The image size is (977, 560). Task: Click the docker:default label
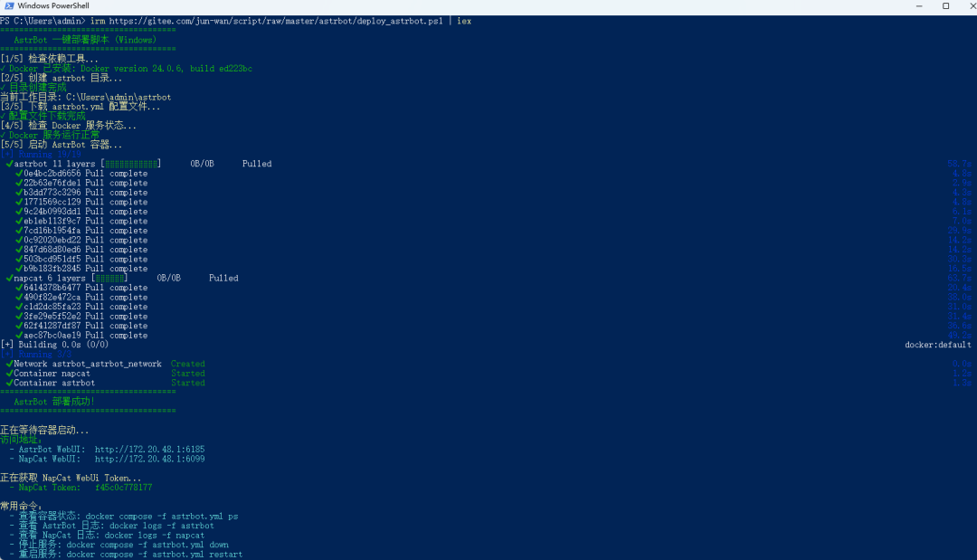938,345
